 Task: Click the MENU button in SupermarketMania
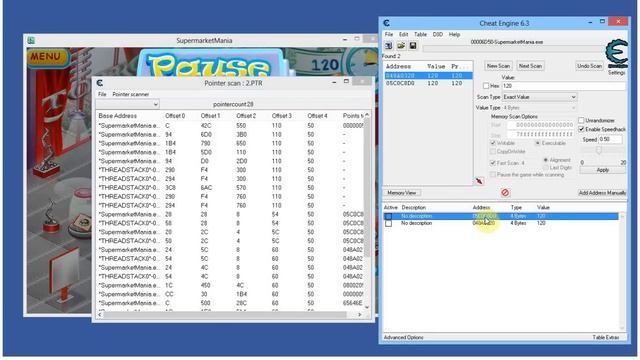tap(46, 57)
